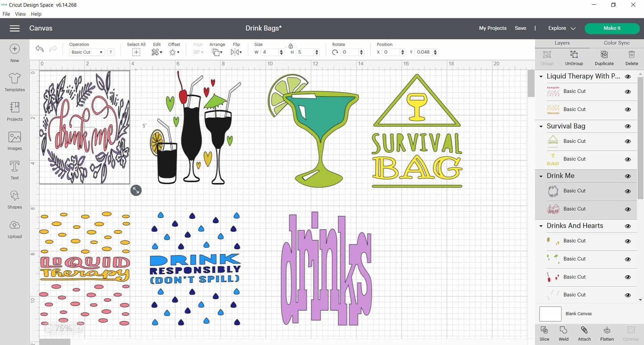Select the Shapes tool
Image resolution: width=644 pixels, height=345 pixels.
(14, 200)
